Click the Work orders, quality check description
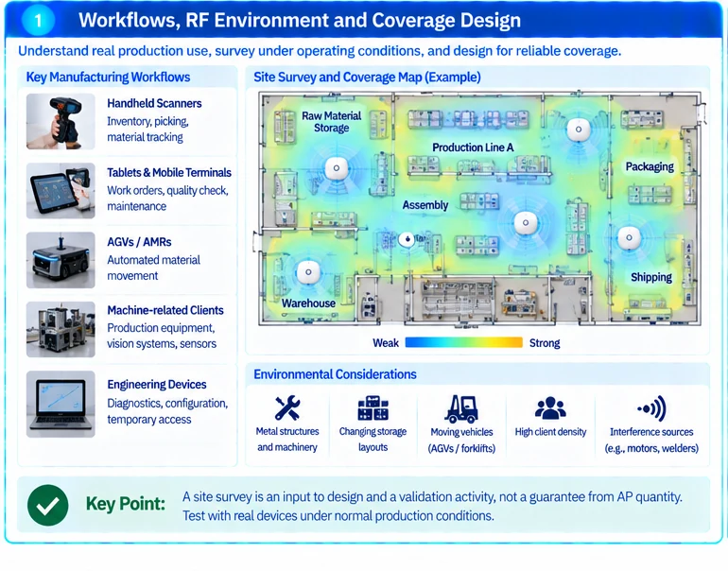728x571 pixels. (x=167, y=199)
